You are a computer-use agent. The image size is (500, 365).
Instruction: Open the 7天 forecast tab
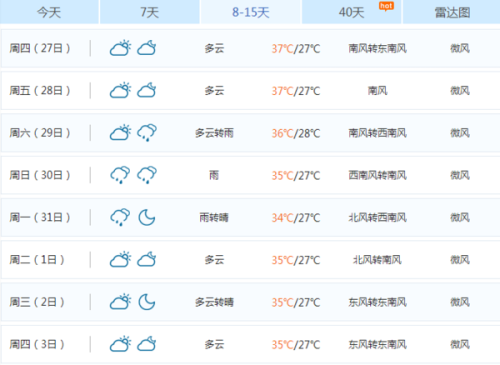point(150,12)
